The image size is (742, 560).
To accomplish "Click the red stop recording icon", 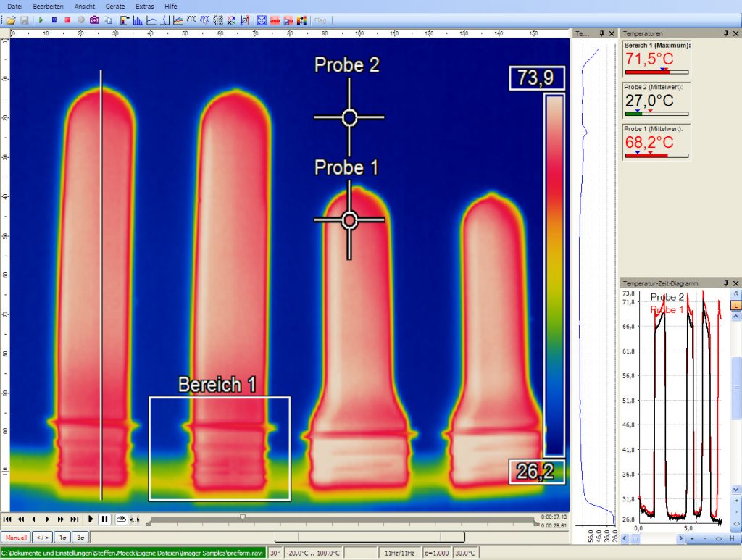I will pos(67,20).
